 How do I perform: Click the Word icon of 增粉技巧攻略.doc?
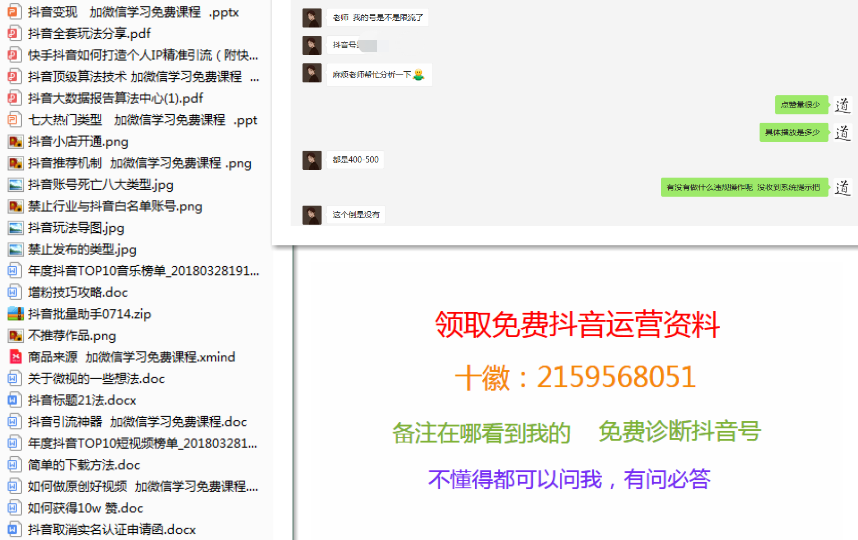(14, 292)
